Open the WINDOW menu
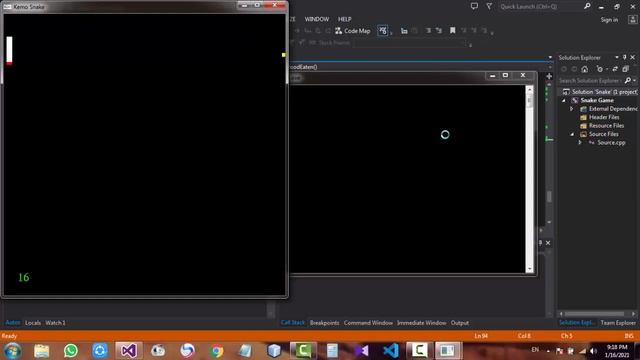This screenshot has height=360, width=640. [317, 19]
